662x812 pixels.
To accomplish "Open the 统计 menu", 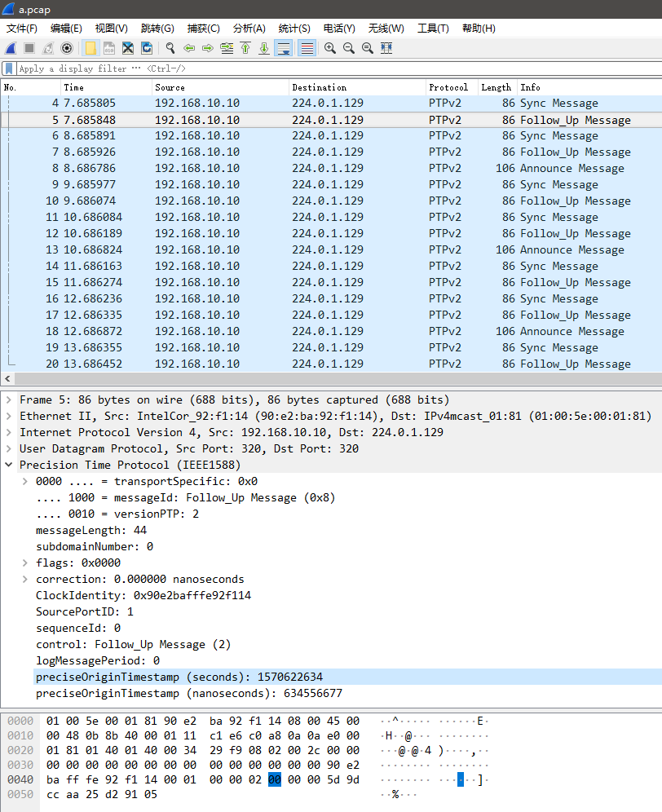I will 293,29.
